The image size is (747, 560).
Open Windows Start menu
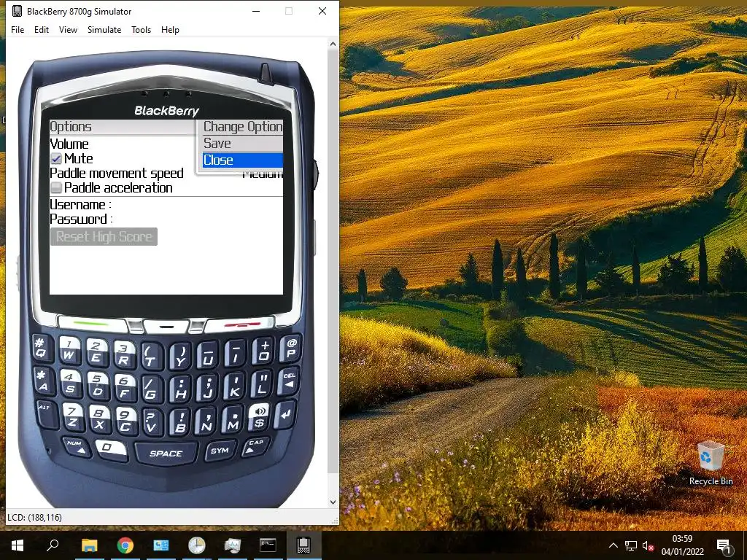[18, 545]
